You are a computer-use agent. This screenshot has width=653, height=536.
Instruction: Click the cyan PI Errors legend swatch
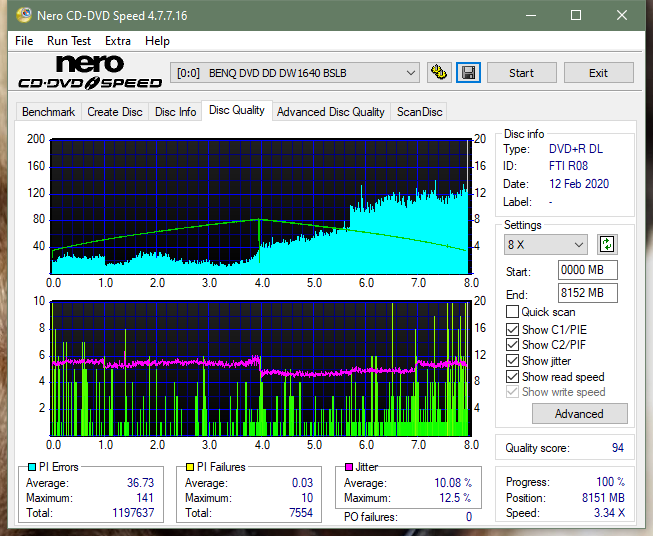click(32, 467)
